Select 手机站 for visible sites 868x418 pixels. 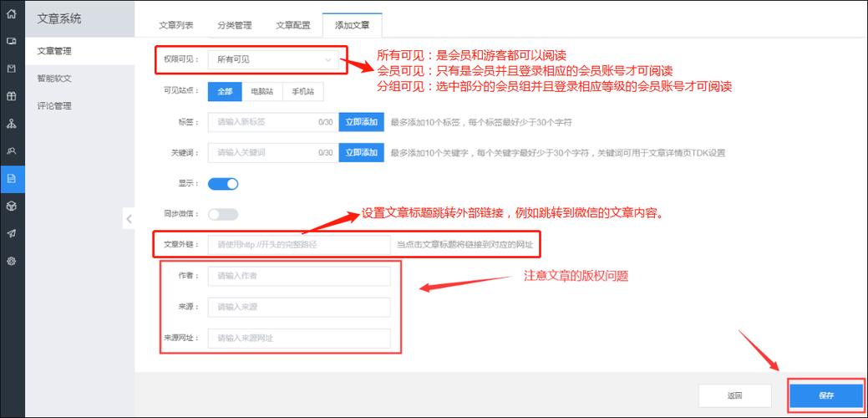[302, 92]
